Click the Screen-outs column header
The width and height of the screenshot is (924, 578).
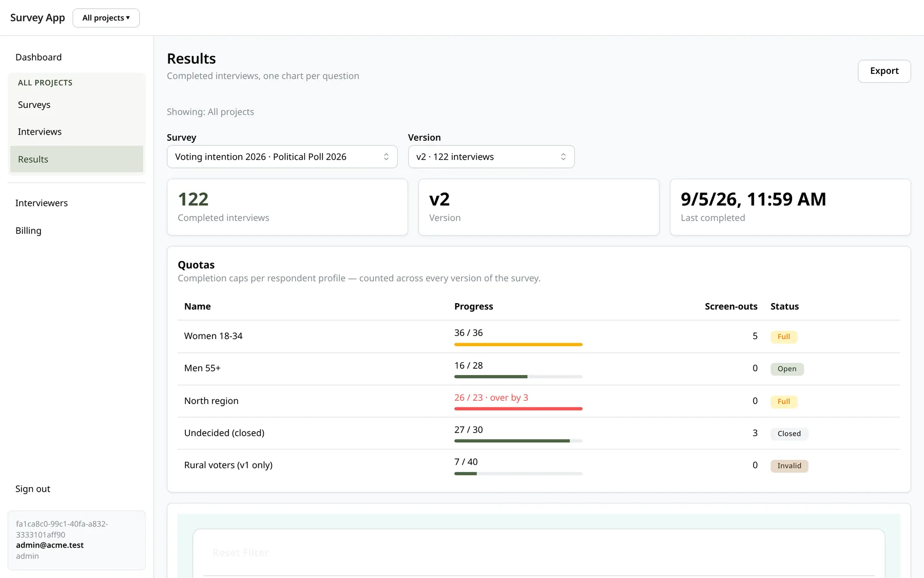(731, 307)
